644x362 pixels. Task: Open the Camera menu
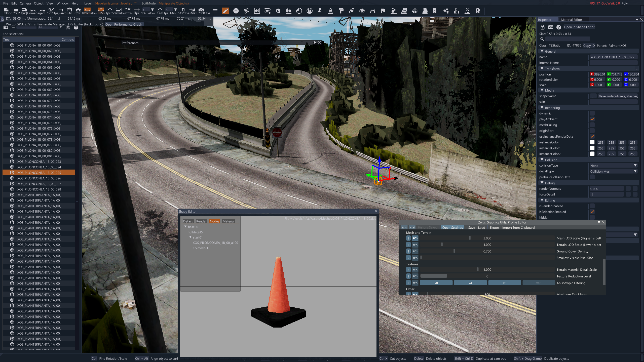click(25, 3)
